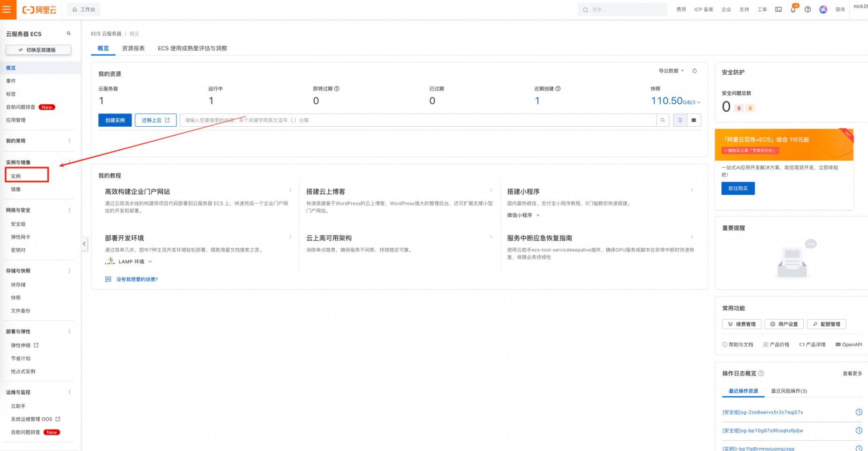Open the 阿里云百炼+ECS promotional banner
The width and height of the screenshot is (868, 451).
coord(784,145)
